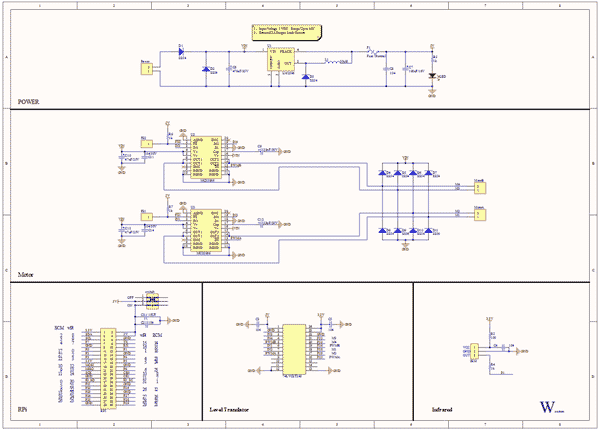
Task: Click the blue crystal above the RPi header
Action: click(x=151, y=299)
